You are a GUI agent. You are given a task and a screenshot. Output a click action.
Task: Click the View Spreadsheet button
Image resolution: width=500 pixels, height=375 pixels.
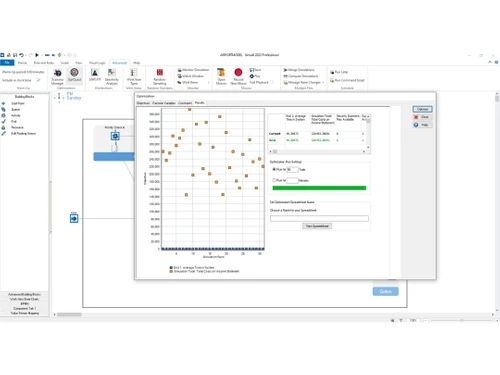point(317,226)
